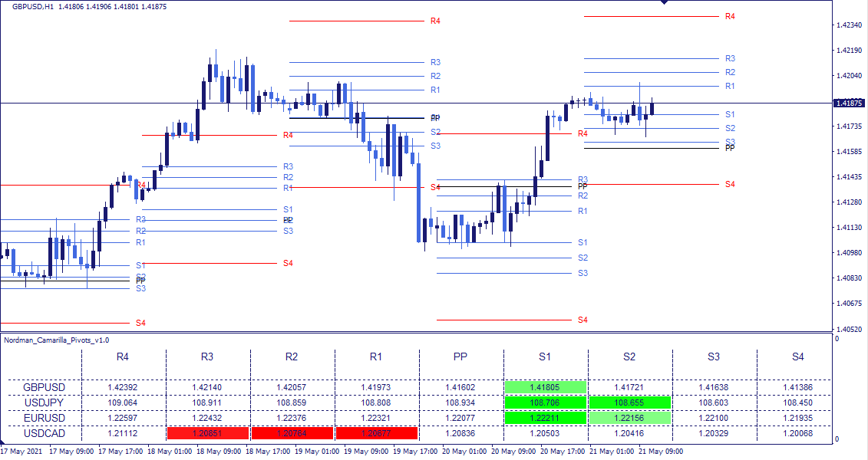
Task: Click the green S1 cell showing 1.41805
Action: pos(545,388)
